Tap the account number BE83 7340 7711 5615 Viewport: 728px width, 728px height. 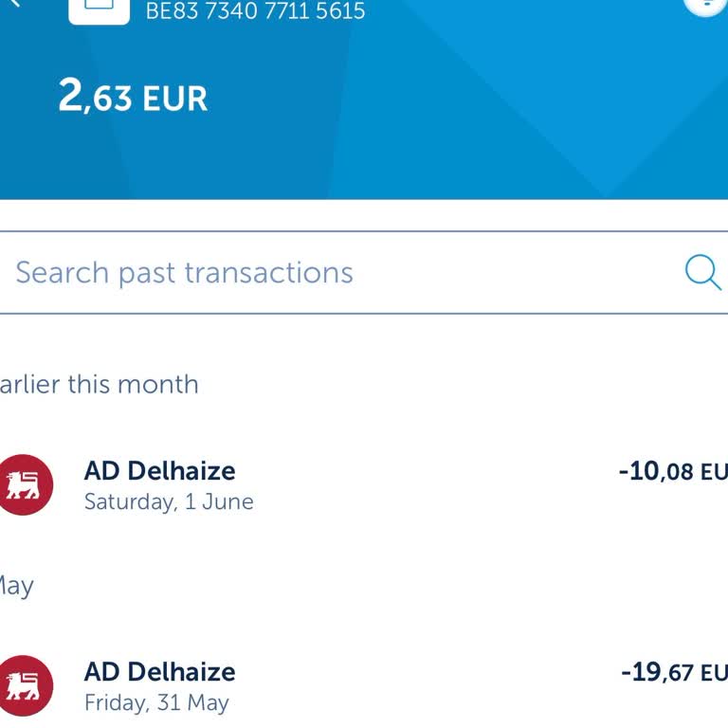[x=255, y=12]
